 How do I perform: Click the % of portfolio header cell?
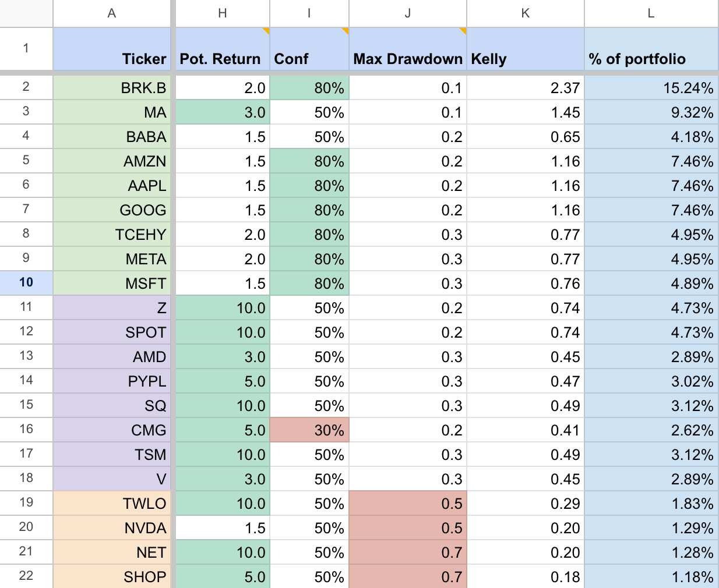click(x=651, y=49)
